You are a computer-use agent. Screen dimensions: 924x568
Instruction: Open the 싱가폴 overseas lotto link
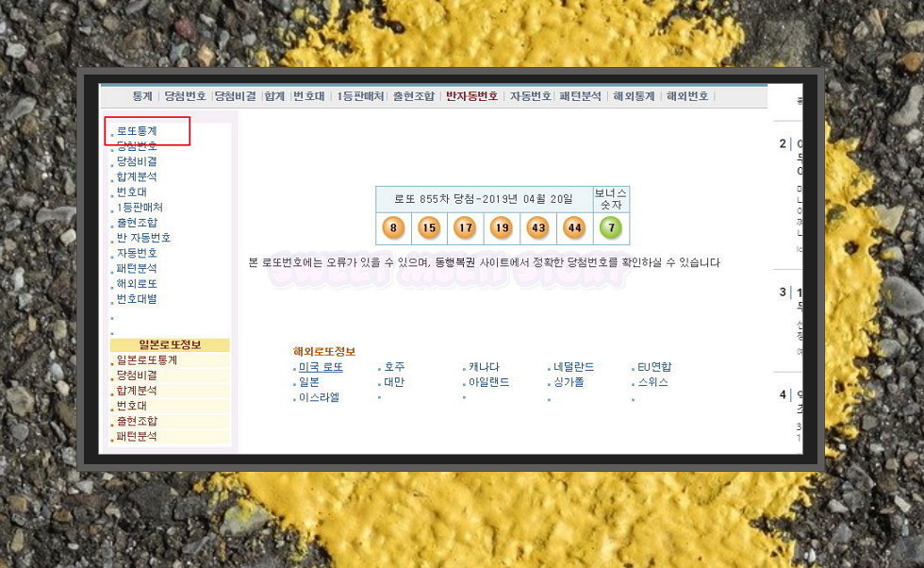[x=569, y=383]
